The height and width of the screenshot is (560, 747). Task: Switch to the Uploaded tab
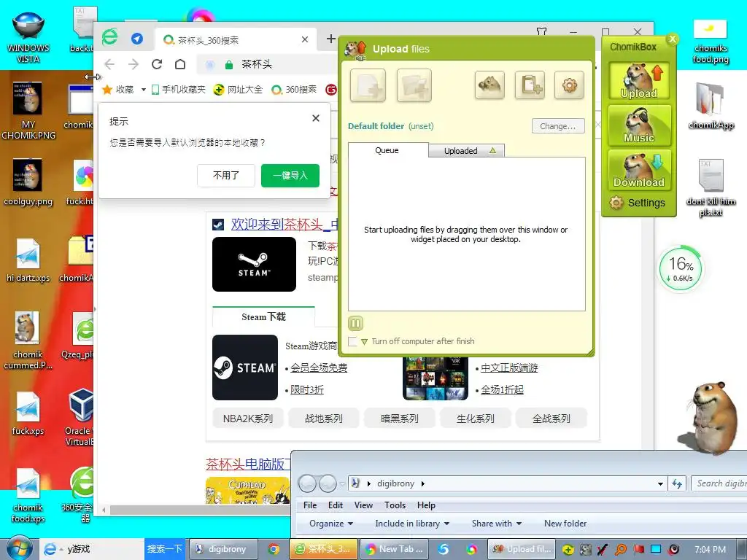(466, 151)
